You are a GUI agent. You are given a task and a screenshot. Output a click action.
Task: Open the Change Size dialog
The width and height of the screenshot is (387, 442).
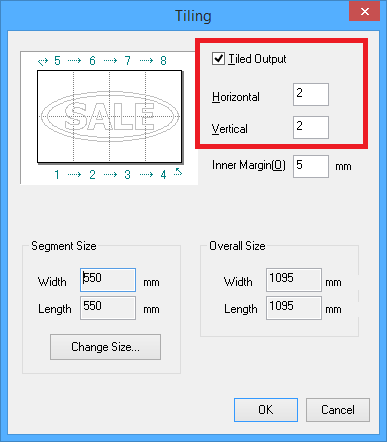[x=105, y=347]
